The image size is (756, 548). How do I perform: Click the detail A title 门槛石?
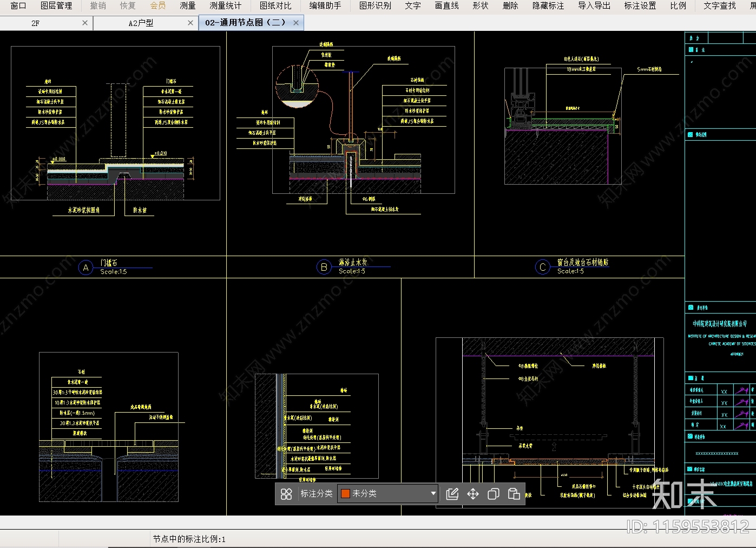coord(109,263)
